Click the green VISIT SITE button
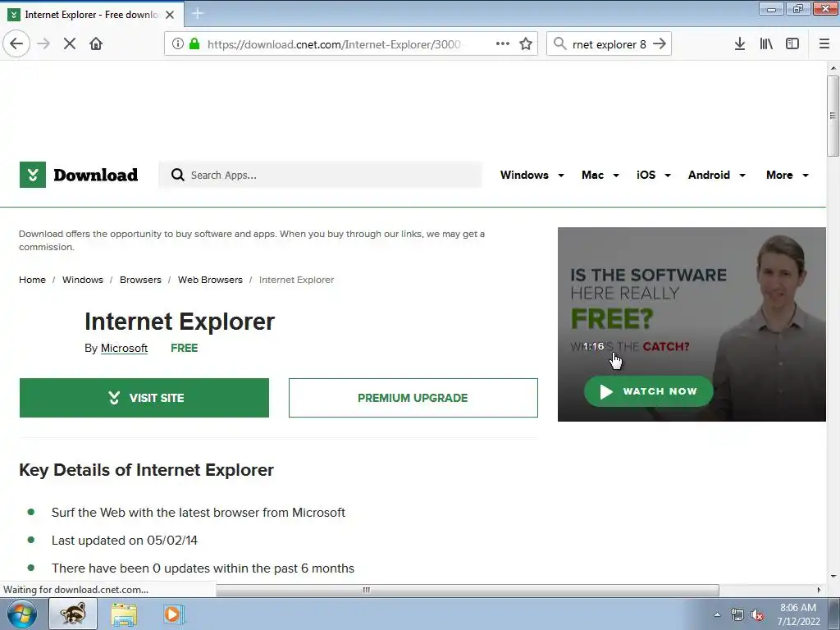 (x=144, y=398)
